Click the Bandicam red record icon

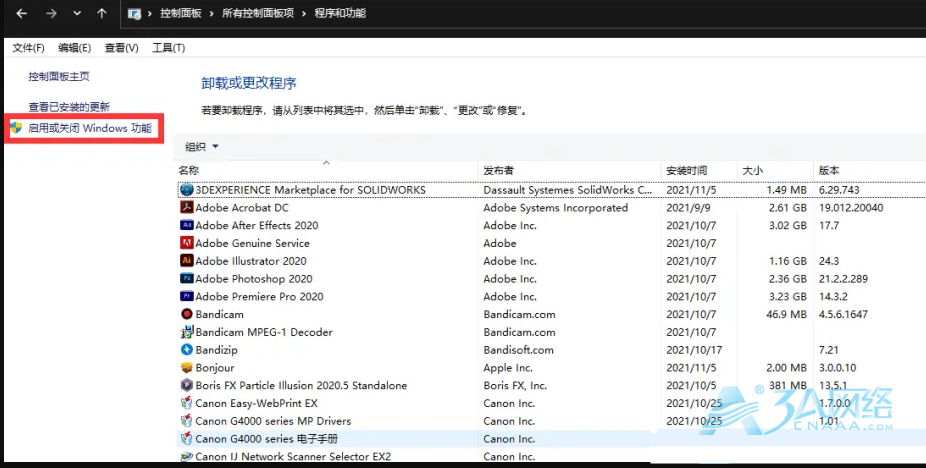(187, 314)
